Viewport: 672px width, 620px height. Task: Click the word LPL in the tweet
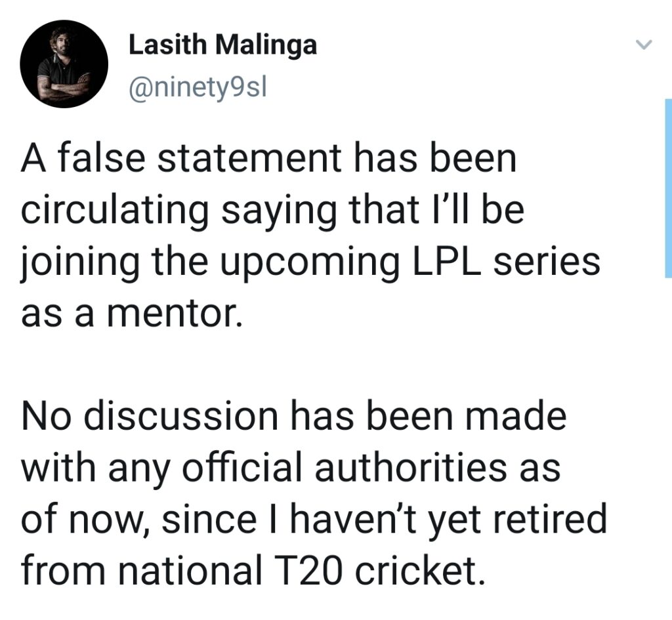tap(446, 260)
